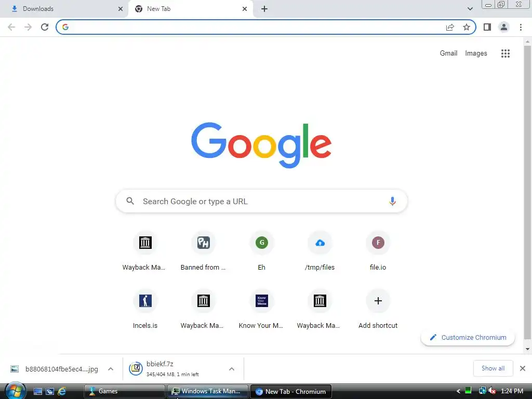Screen dimensions: 532x399
Task: Click the magnifier icon in search box
Action: click(x=130, y=201)
